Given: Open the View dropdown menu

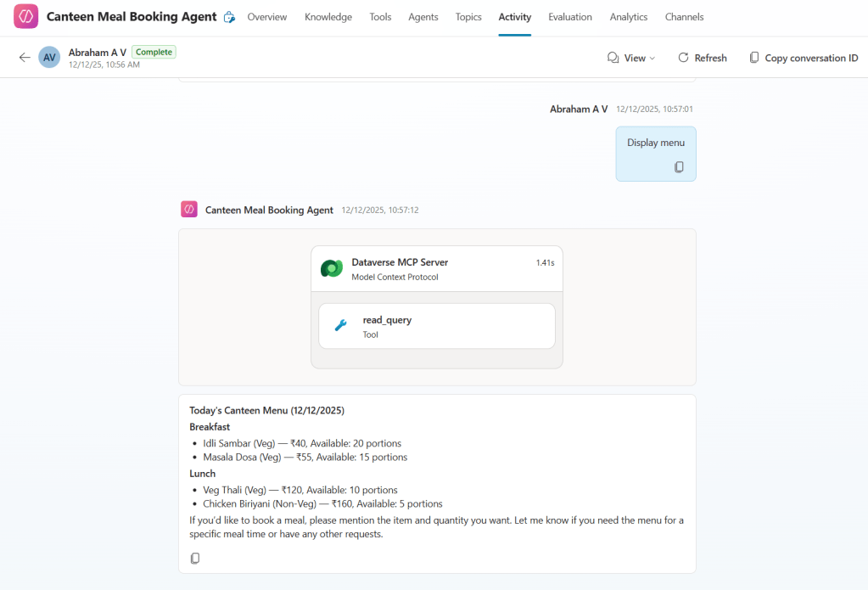Looking at the screenshot, I should 632,58.
